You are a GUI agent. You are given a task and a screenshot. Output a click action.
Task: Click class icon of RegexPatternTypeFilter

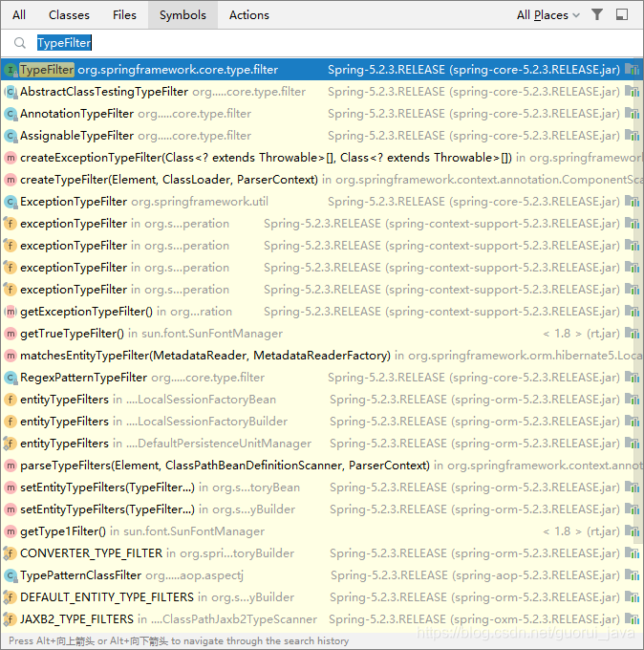coord(11,378)
